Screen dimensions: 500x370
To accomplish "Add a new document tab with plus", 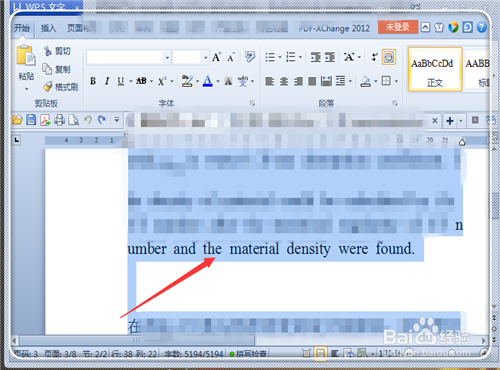I will click(x=450, y=121).
